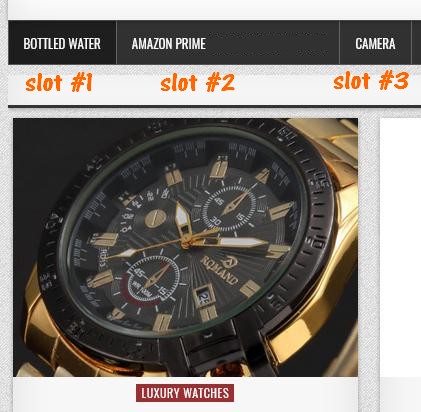Click the center pivot of the watch hands
Image resolution: width=421 pixels, height=412 pixels.
click(x=185, y=244)
